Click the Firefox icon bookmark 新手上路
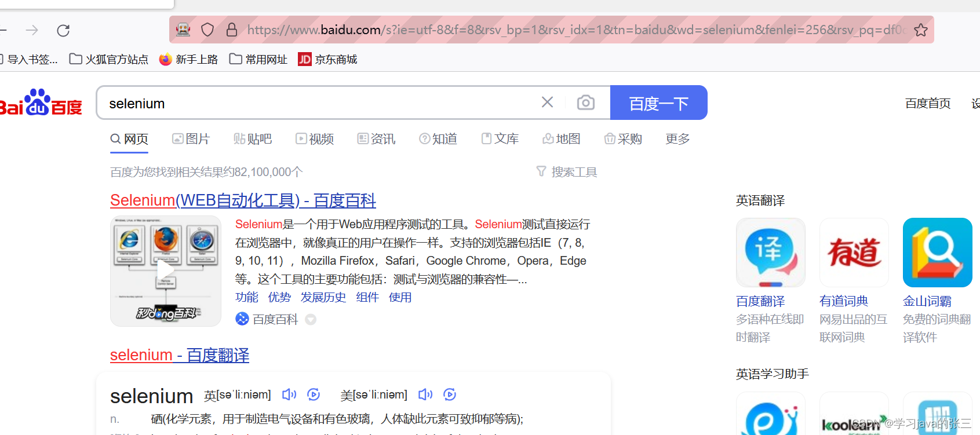The image size is (980, 435). (188, 59)
